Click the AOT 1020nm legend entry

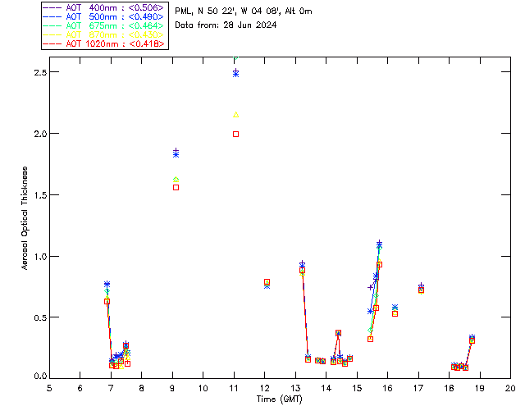coord(103,43)
